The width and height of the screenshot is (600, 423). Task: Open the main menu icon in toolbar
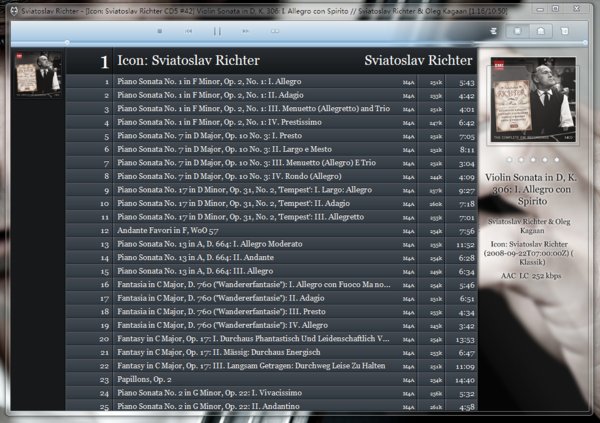(x=494, y=31)
